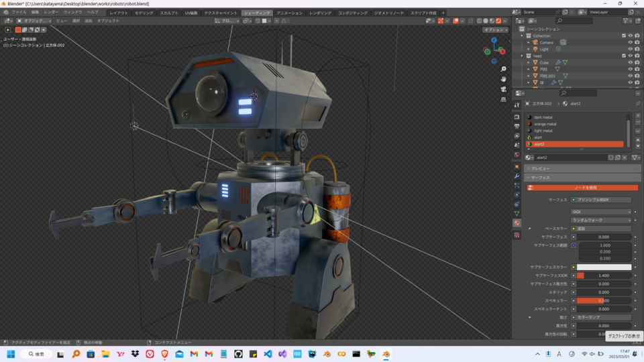Click the オプション button in viewport
Image resolution: width=644 pixels, height=362 pixels.
[495, 30]
